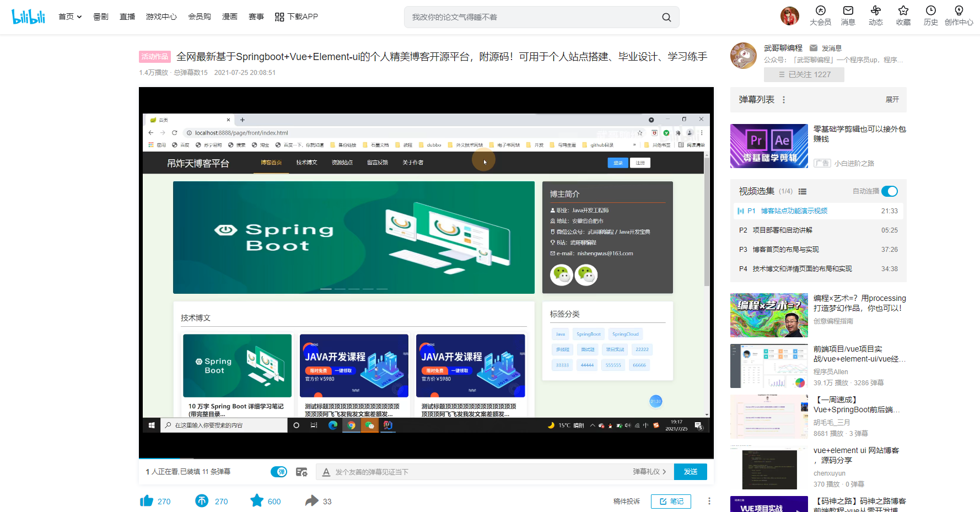Play P3 博客首页的布局与实现
This screenshot has width=980, height=512.
(x=818, y=250)
